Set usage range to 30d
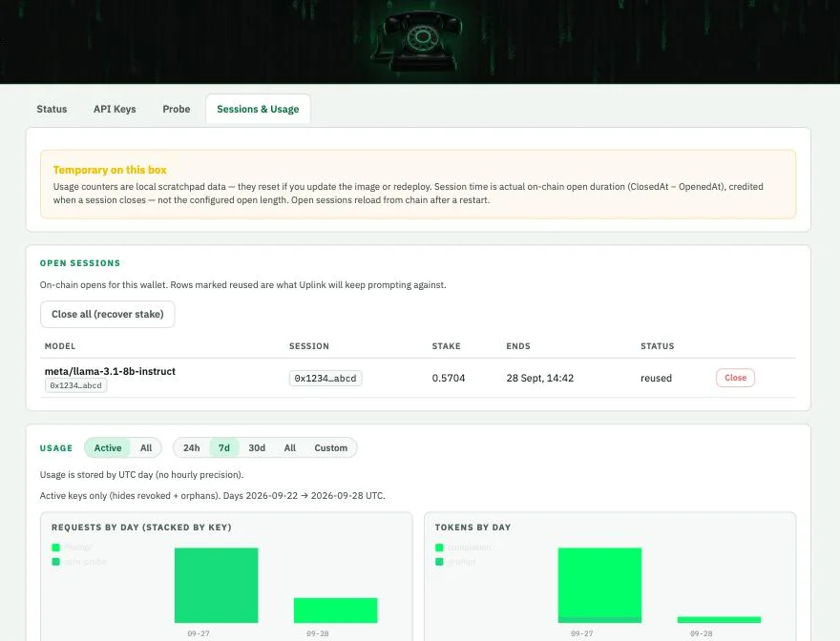Screen dimensions: 840x641 point(257,447)
